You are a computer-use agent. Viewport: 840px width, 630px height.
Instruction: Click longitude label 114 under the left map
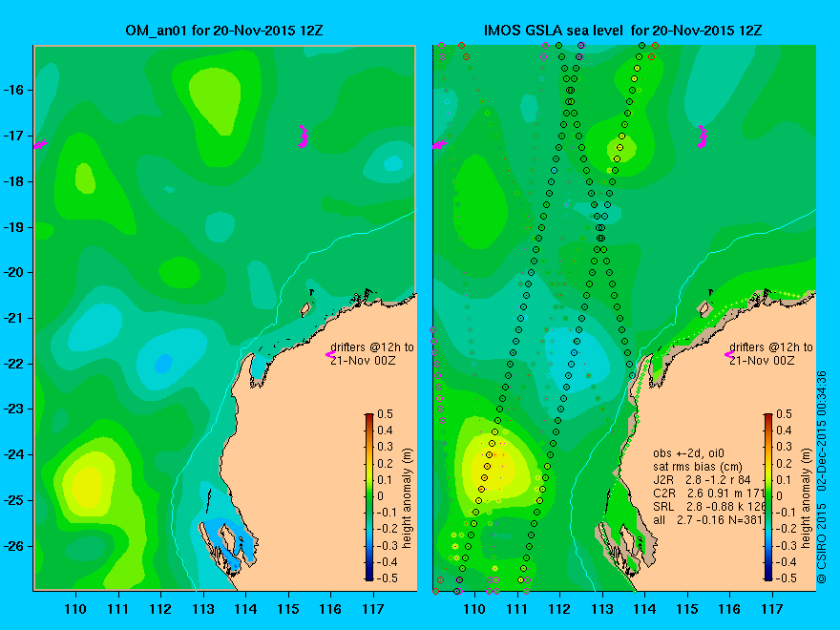click(x=245, y=609)
